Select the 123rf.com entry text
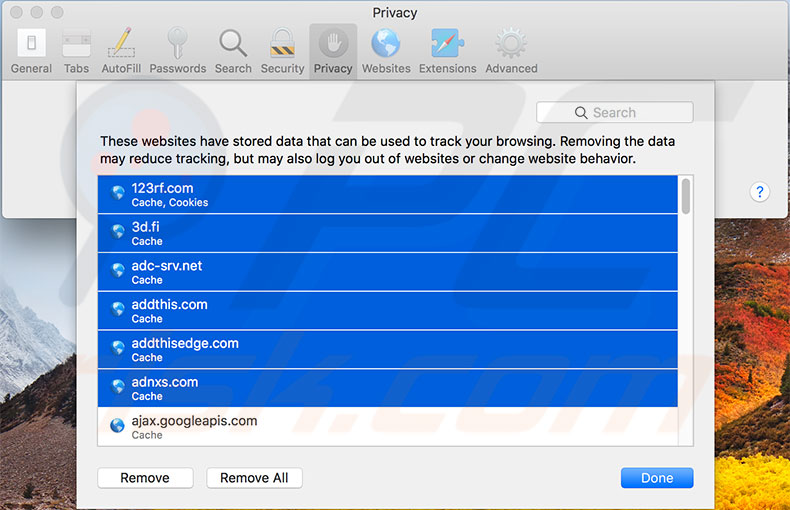Image resolution: width=790 pixels, height=510 pixels. [162, 188]
